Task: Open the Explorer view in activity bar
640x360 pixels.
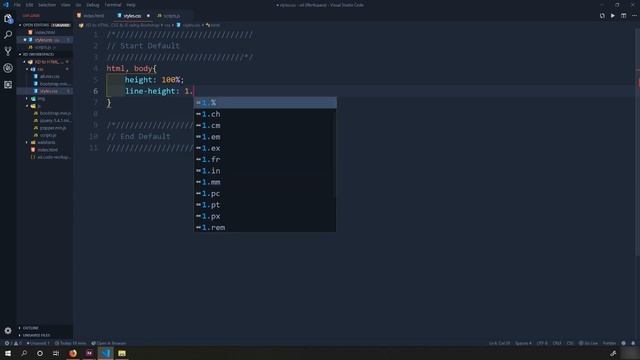Action: [x=8, y=18]
